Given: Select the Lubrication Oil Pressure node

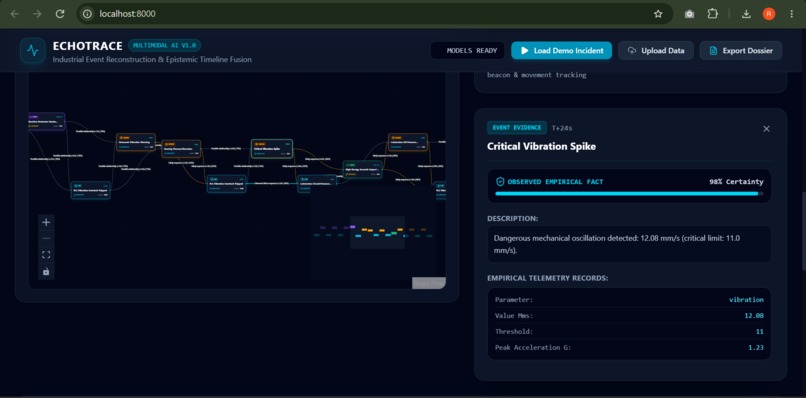Looking at the screenshot, I should [408, 142].
